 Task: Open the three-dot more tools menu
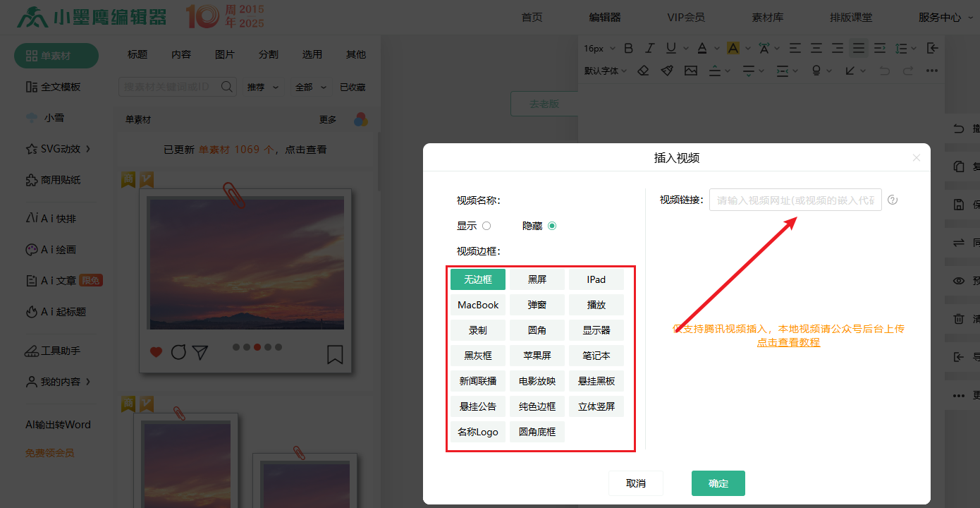pos(931,71)
